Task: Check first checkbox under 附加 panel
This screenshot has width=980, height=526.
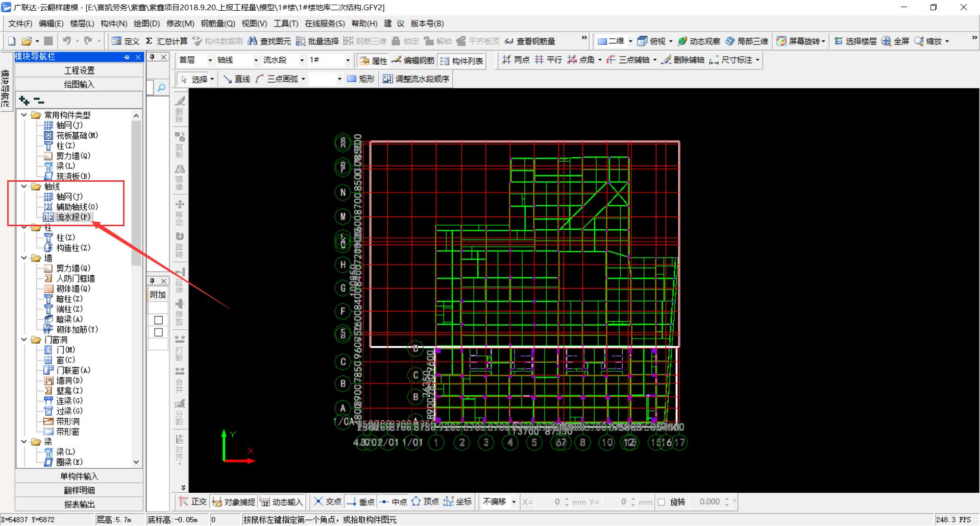Action: tap(158, 320)
